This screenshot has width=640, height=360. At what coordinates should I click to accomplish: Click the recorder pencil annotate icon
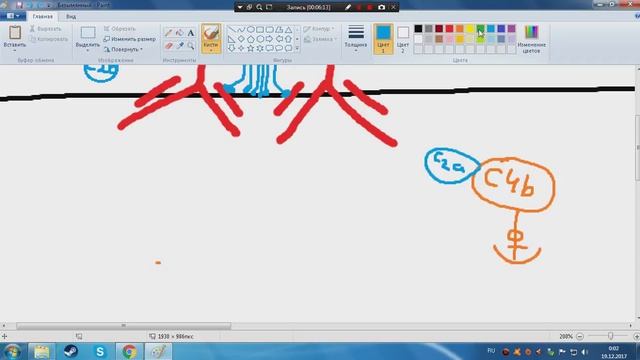[347, 7]
